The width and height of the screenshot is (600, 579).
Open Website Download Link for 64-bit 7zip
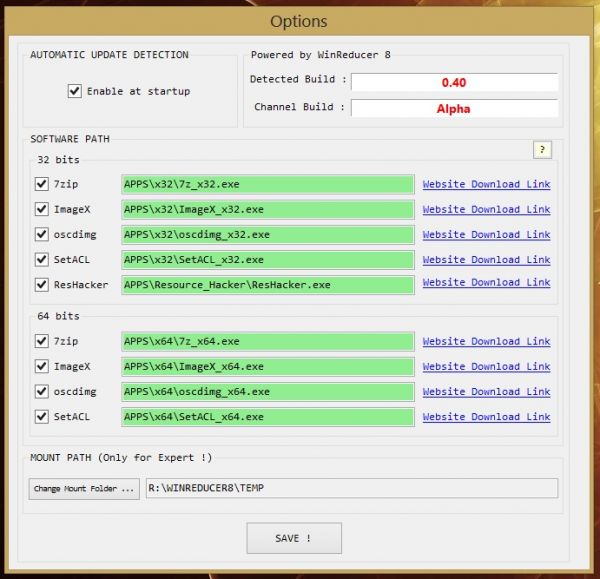point(486,341)
